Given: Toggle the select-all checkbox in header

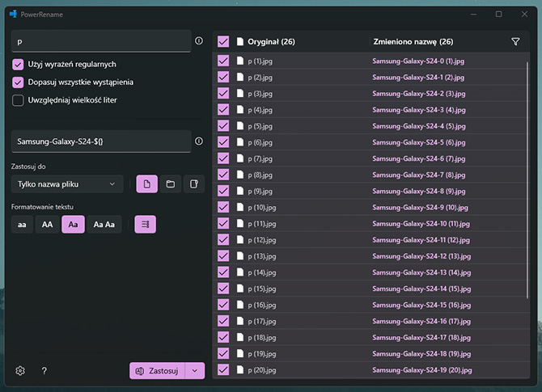Looking at the screenshot, I should coord(223,41).
